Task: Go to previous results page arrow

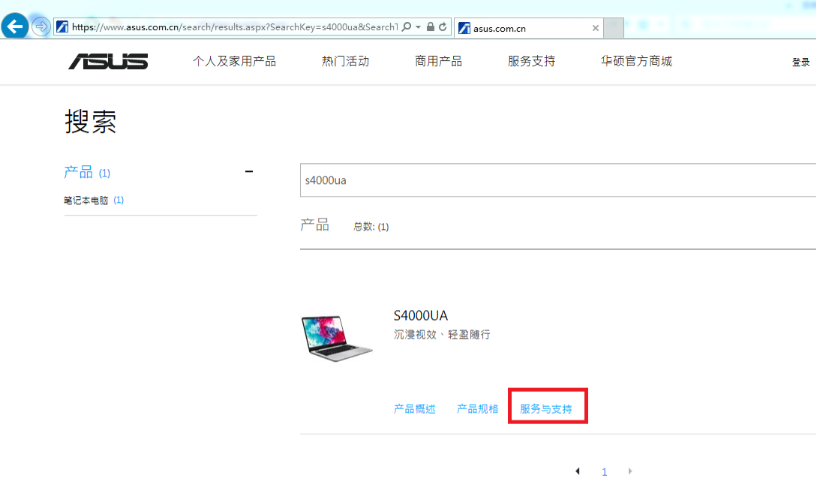Action: coord(577,471)
